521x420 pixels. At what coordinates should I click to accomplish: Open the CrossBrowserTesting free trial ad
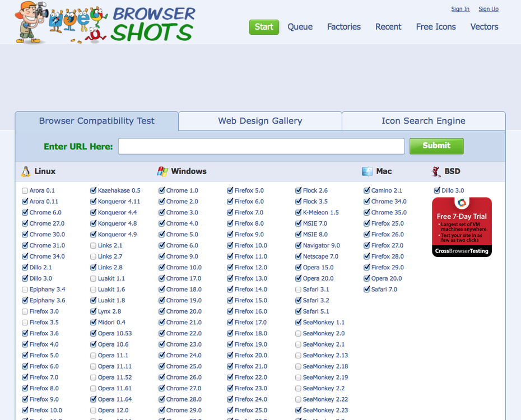pos(462,227)
